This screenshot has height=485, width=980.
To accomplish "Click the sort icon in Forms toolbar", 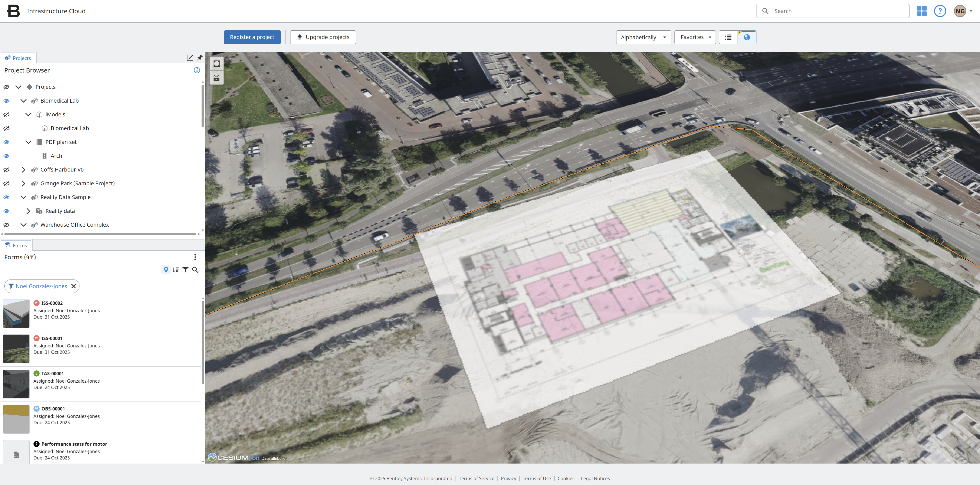I will pos(175,270).
